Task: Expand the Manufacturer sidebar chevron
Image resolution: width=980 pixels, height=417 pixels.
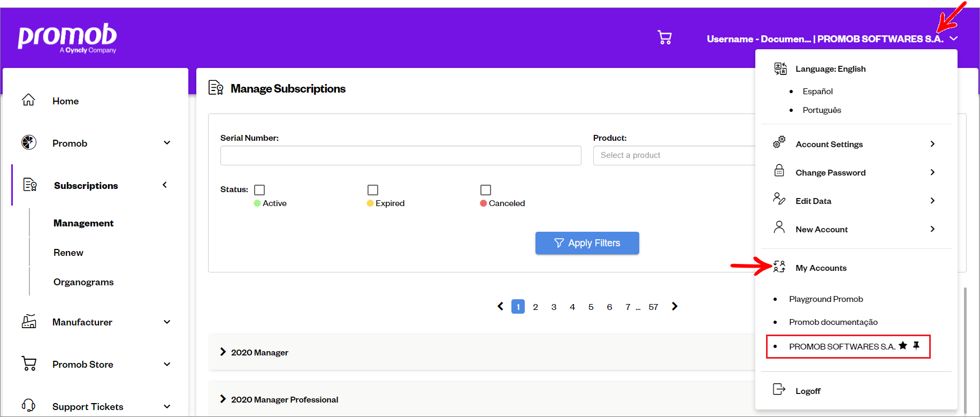Action: pos(167,322)
